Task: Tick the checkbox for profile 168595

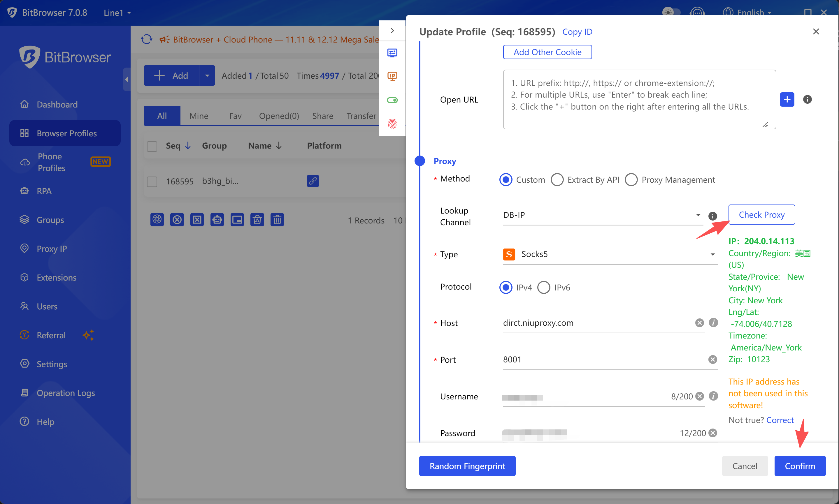Action: tap(152, 181)
